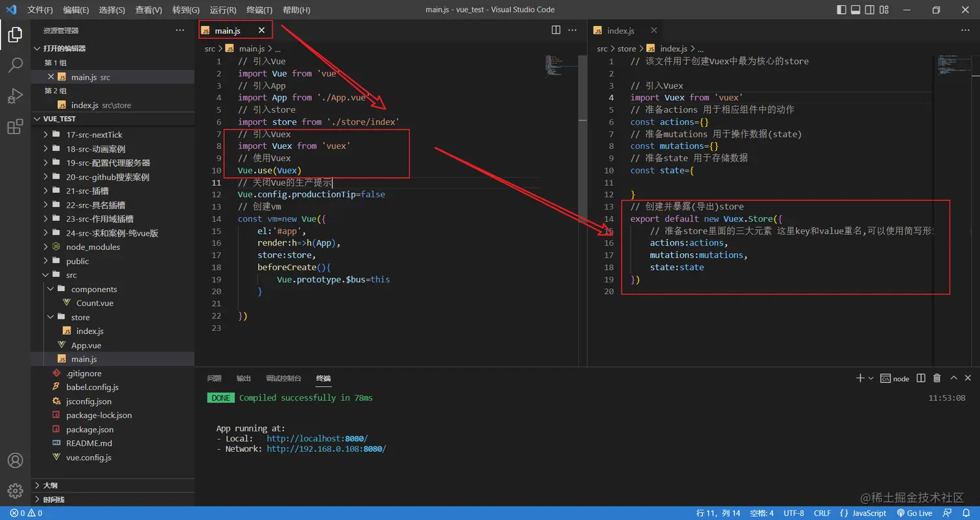Open package.json in file tree
Image resolution: width=980 pixels, height=520 pixels.
pyautogui.click(x=113, y=429)
